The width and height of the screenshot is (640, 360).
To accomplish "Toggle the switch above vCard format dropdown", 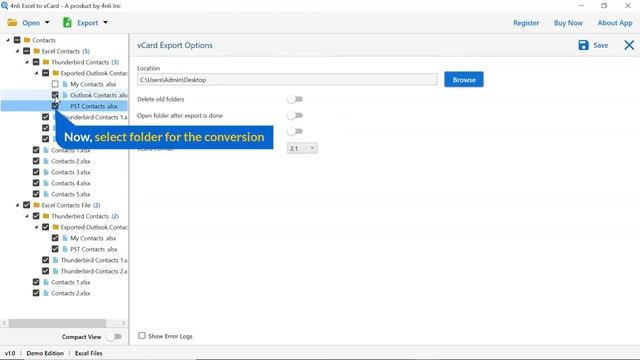I will pyautogui.click(x=295, y=131).
